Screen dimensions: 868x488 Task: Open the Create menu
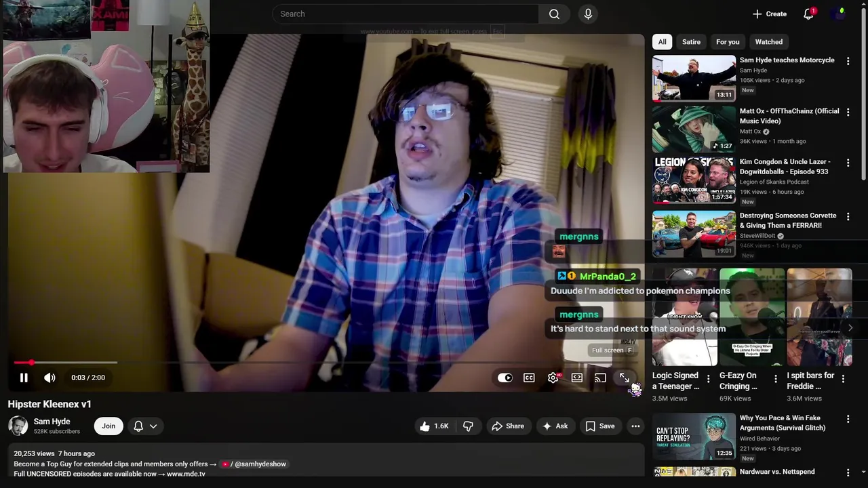click(770, 14)
